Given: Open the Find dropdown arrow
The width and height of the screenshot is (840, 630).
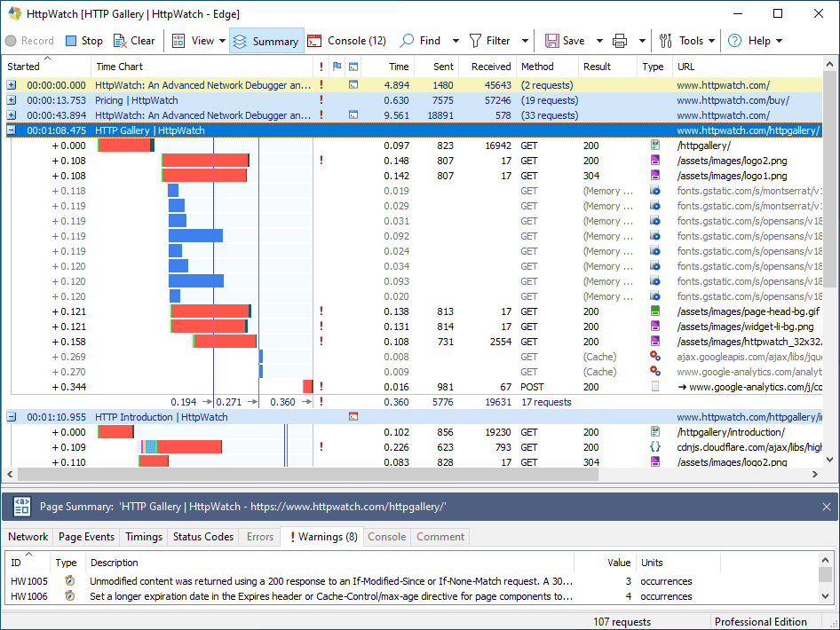Looking at the screenshot, I should [x=456, y=41].
